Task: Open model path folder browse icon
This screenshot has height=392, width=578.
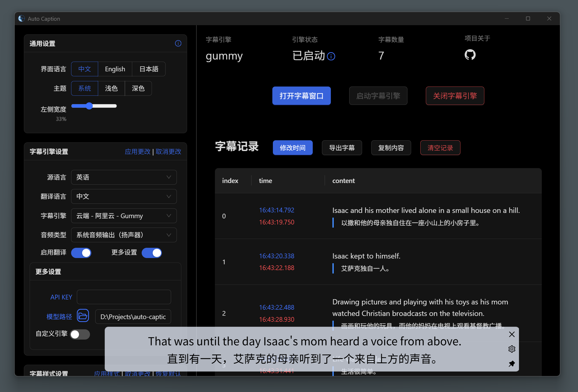Action: [83, 316]
